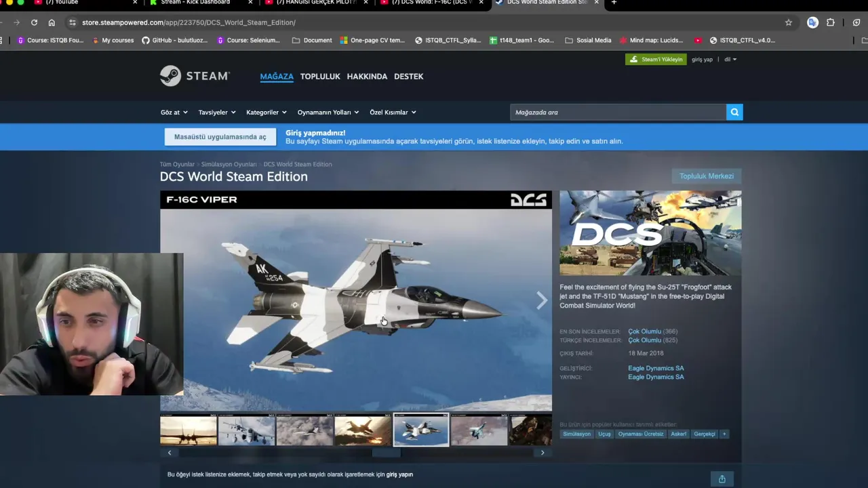Expand the Kategoriler dropdown
Screen dimensions: 868x488
point(267,113)
